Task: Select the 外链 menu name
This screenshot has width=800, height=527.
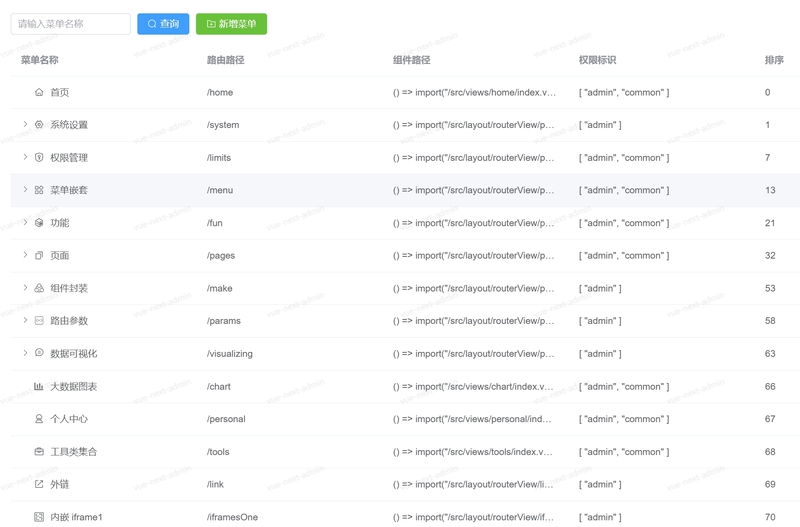Action: point(60,484)
